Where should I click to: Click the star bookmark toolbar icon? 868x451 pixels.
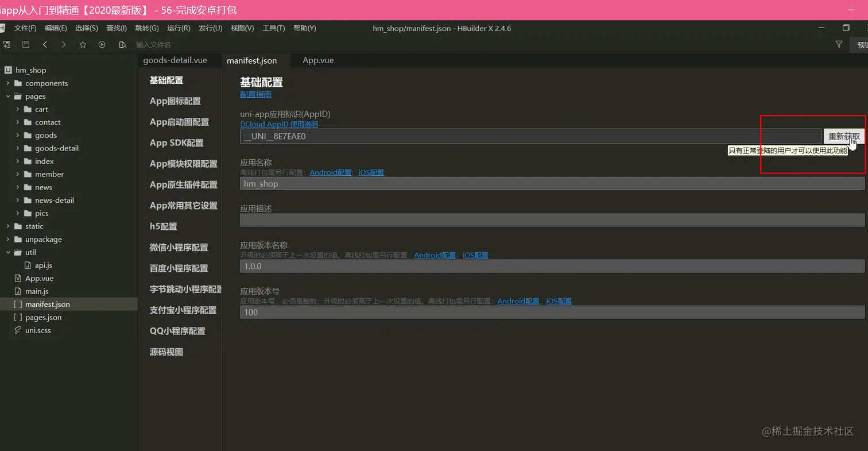pyautogui.click(x=83, y=44)
